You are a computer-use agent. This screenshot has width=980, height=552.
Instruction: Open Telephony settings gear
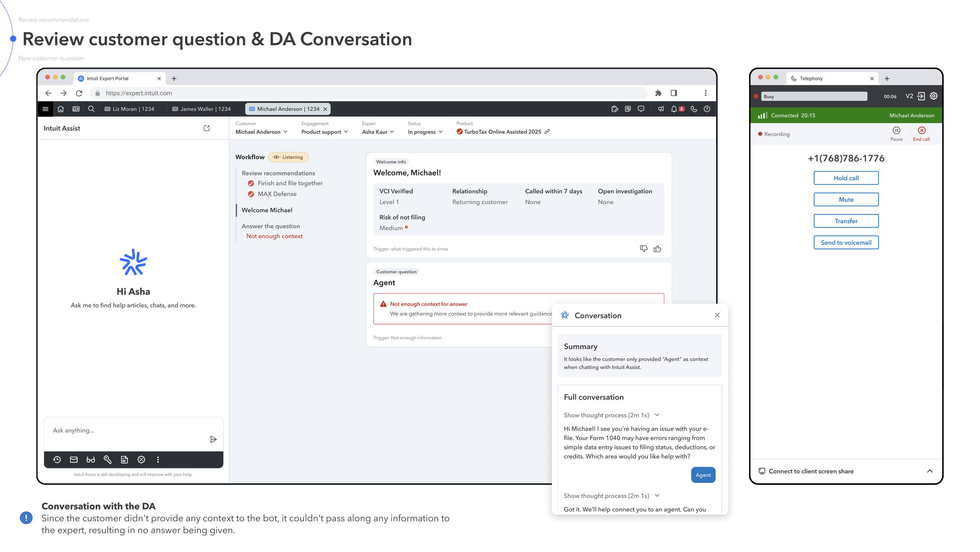point(934,96)
